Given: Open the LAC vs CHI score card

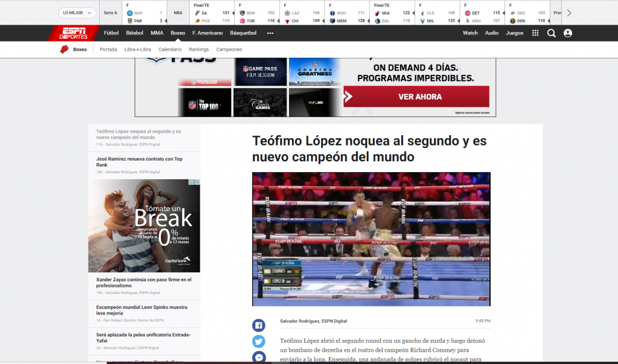Looking at the screenshot, I should coord(302,13).
